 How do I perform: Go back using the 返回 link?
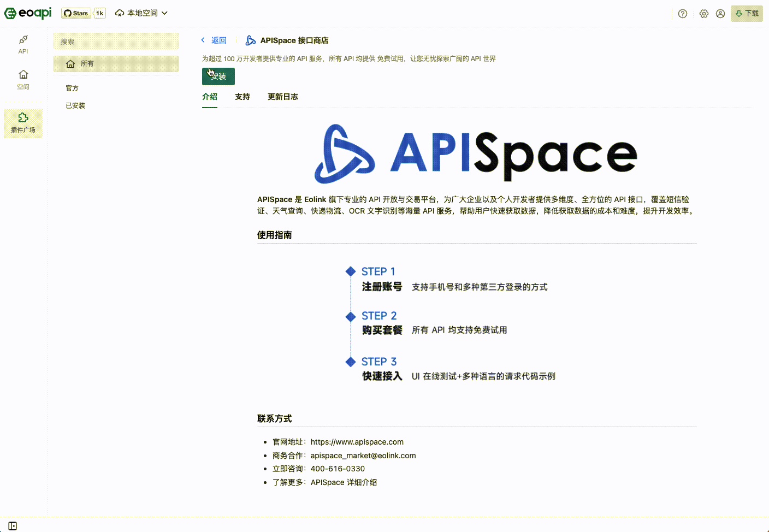[x=214, y=40]
